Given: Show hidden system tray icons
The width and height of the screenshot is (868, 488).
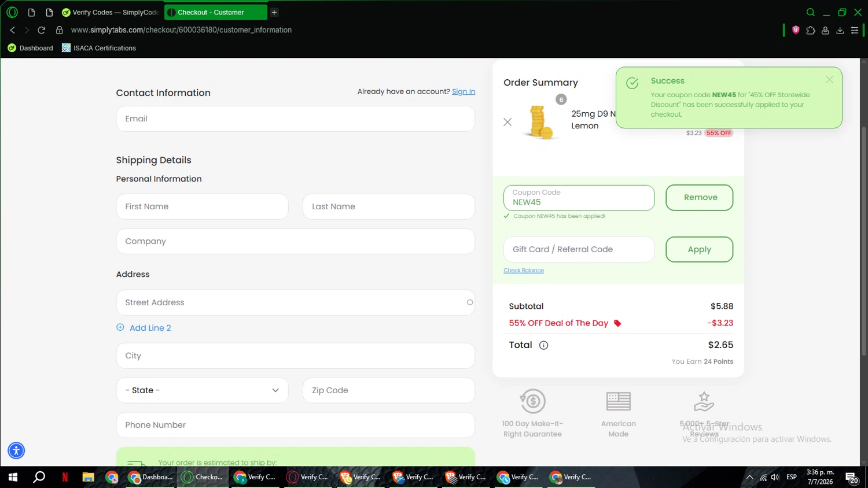Looking at the screenshot, I should point(749,477).
